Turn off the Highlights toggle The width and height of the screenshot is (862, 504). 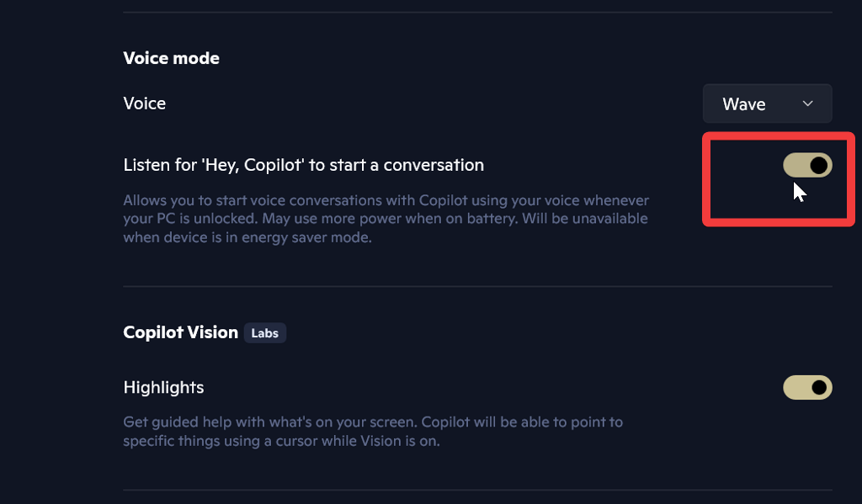pyautogui.click(x=807, y=387)
